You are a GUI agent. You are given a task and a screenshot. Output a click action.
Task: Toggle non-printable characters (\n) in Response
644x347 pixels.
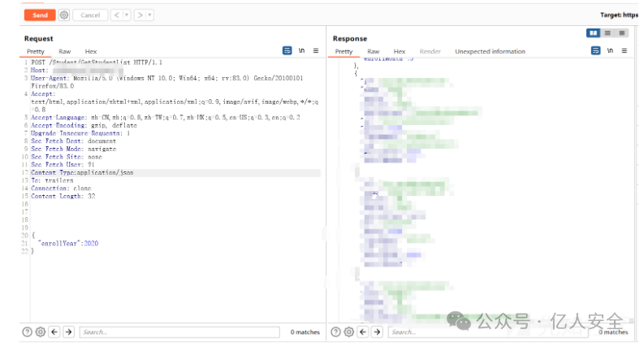click(x=610, y=50)
